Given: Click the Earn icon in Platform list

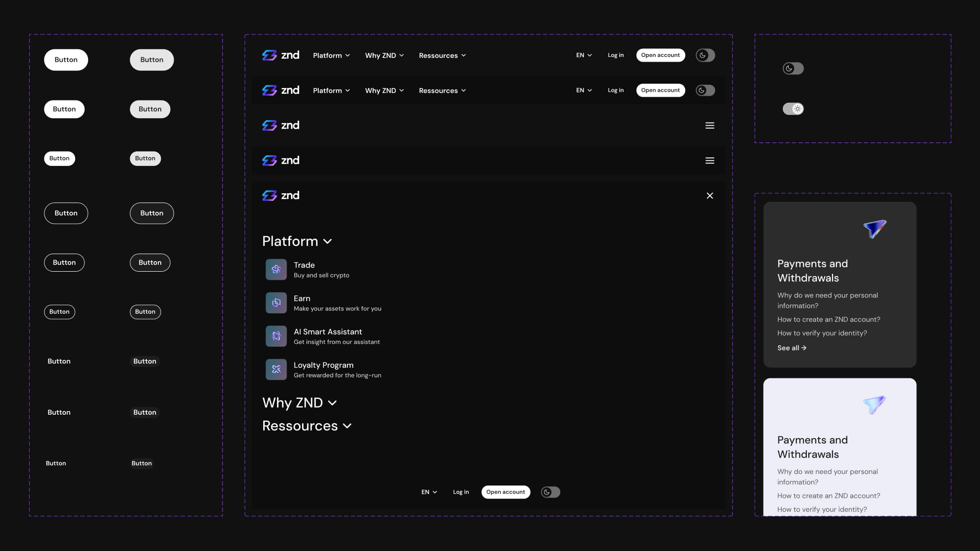Looking at the screenshot, I should pos(276,303).
